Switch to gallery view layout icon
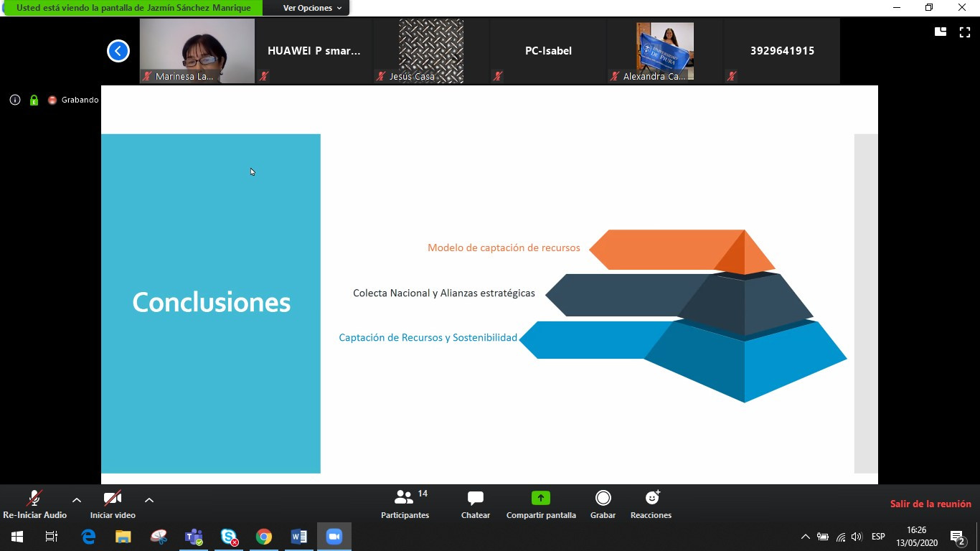The width and height of the screenshot is (980, 551). 940,32
